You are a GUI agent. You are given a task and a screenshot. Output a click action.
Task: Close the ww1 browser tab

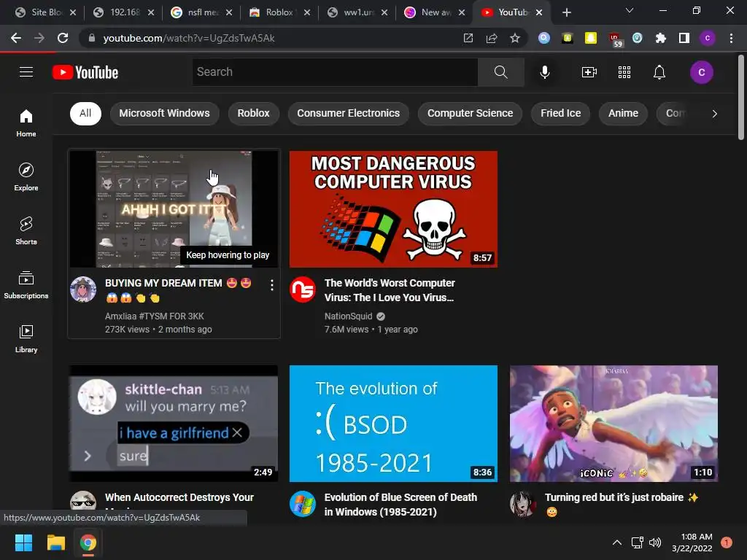[384, 12]
